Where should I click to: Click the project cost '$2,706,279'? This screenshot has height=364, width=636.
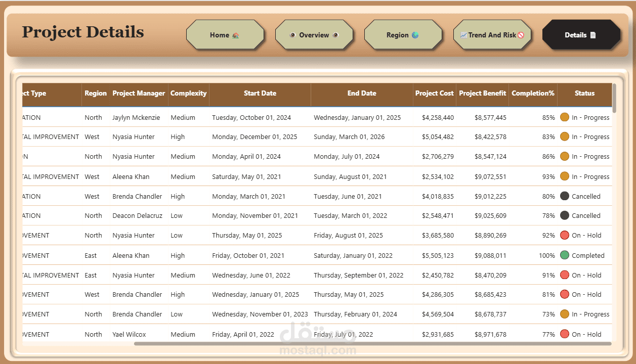tap(438, 156)
